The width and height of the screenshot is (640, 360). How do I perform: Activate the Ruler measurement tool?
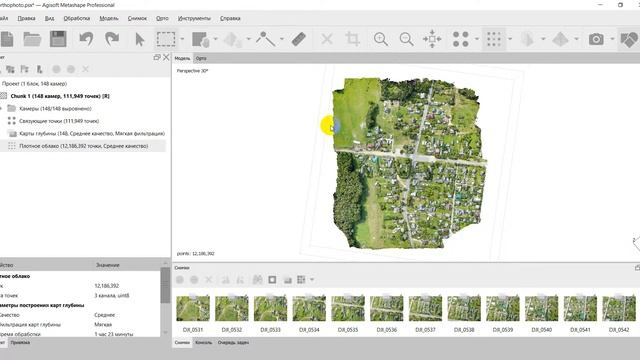pos(299,39)
